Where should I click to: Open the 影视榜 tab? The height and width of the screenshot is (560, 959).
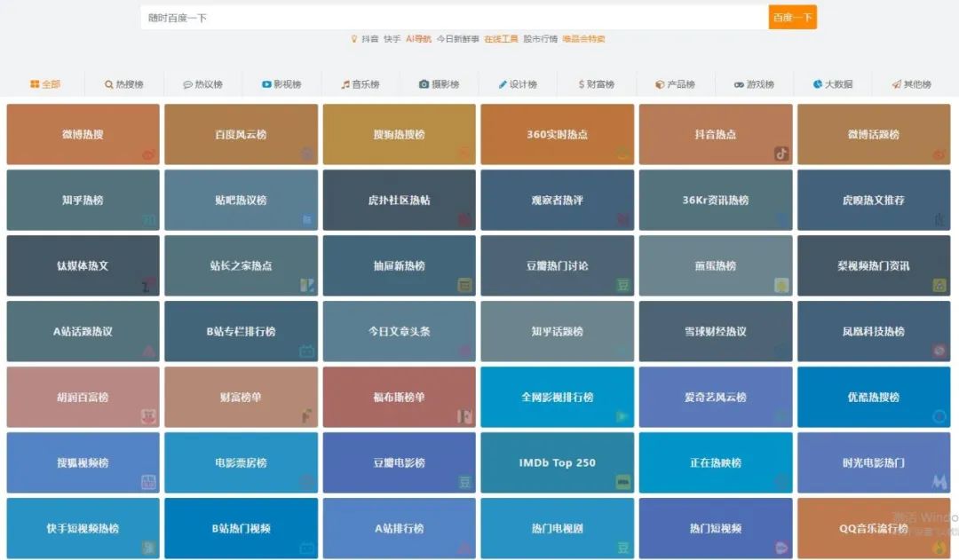click(x=282, y=84)
